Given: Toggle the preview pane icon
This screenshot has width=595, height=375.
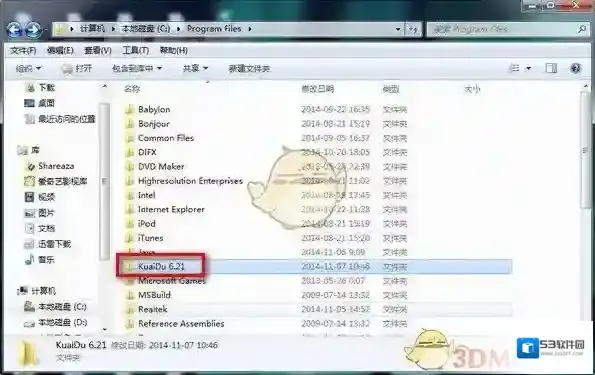Looking at the screenshot, I should click(551, 68).
